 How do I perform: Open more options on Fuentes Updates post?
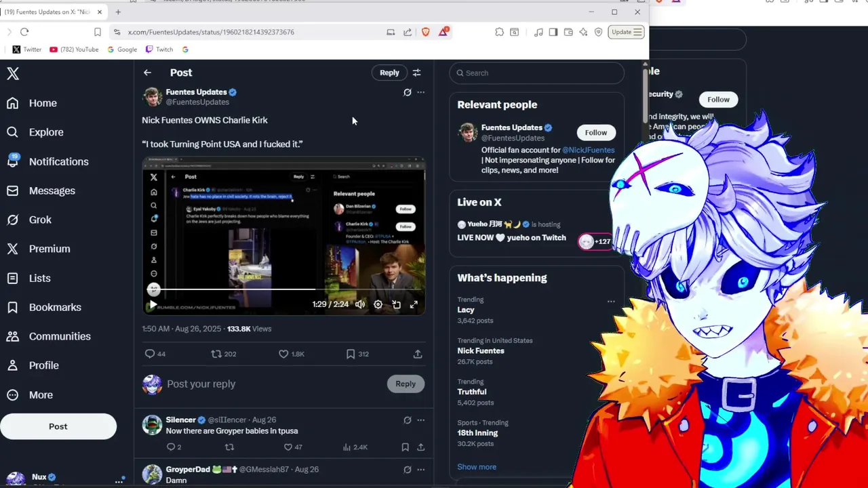click(x=420, y=92)
